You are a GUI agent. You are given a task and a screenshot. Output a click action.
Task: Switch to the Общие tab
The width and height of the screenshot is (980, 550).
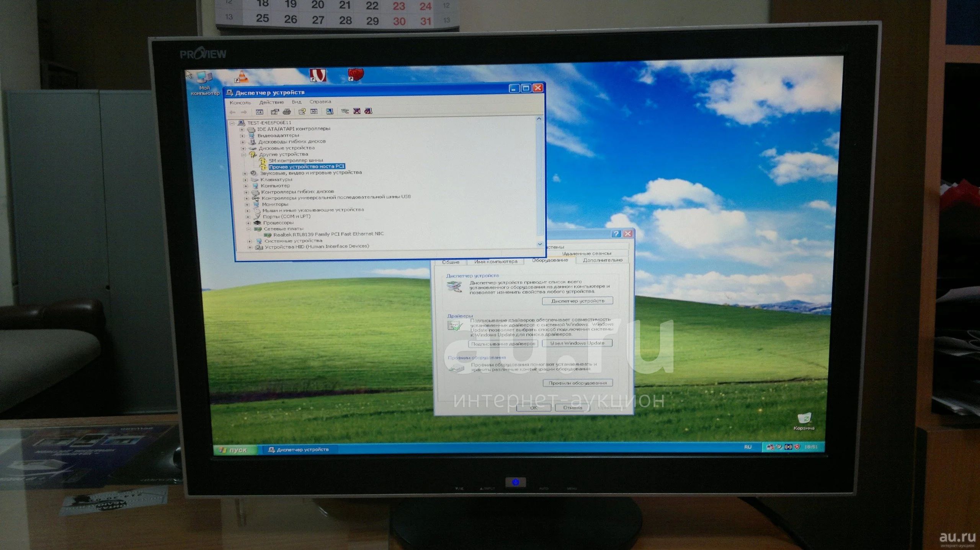click(x=451, y=262)
